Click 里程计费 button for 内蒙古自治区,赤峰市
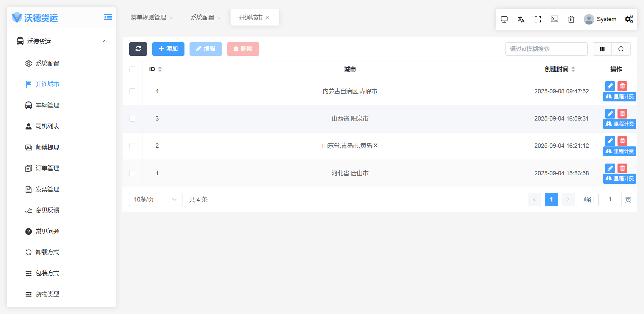Viewport: 644px width, 314px height. pos(620,97)
